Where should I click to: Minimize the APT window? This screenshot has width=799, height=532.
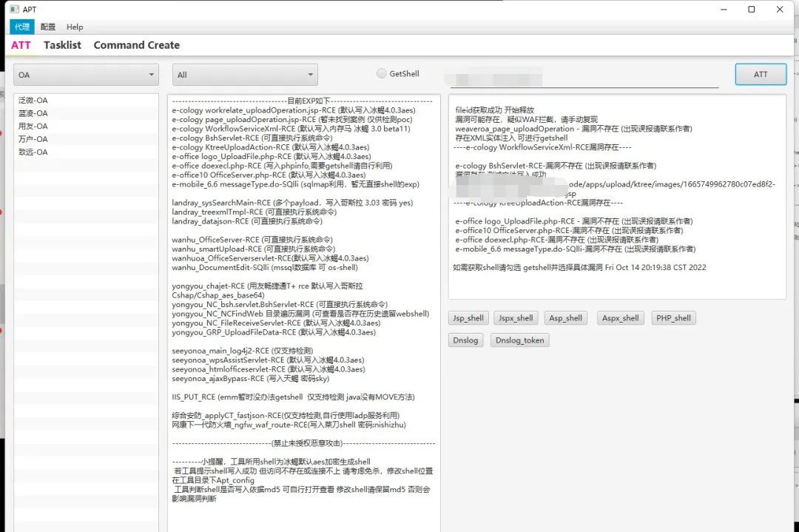724,9
